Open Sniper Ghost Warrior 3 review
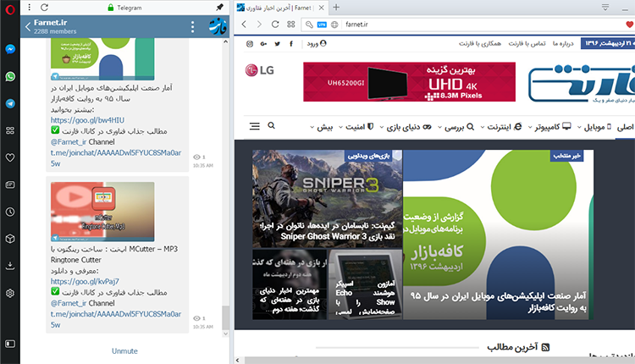Image resolution: width=635 pixels, height=364 pixels. pos(327,199)
